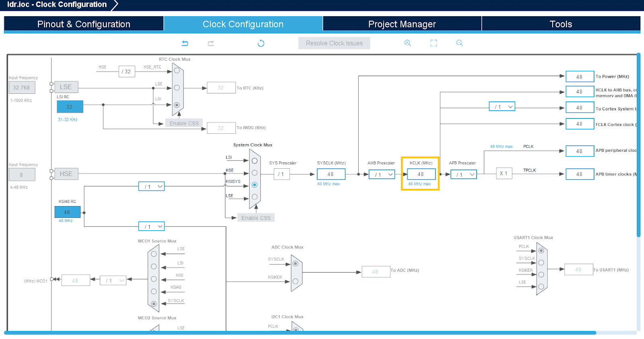Click the refresh clock tree icon
This screenshot has height=339, width=644.
(x=261, y=43)
